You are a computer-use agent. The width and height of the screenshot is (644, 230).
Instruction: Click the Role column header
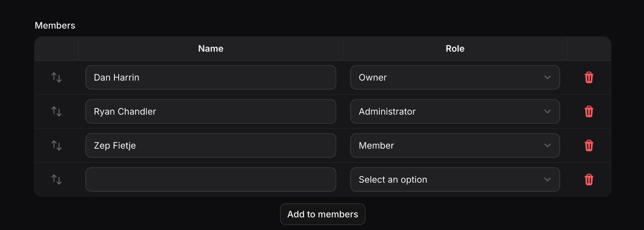pos(455,49)
